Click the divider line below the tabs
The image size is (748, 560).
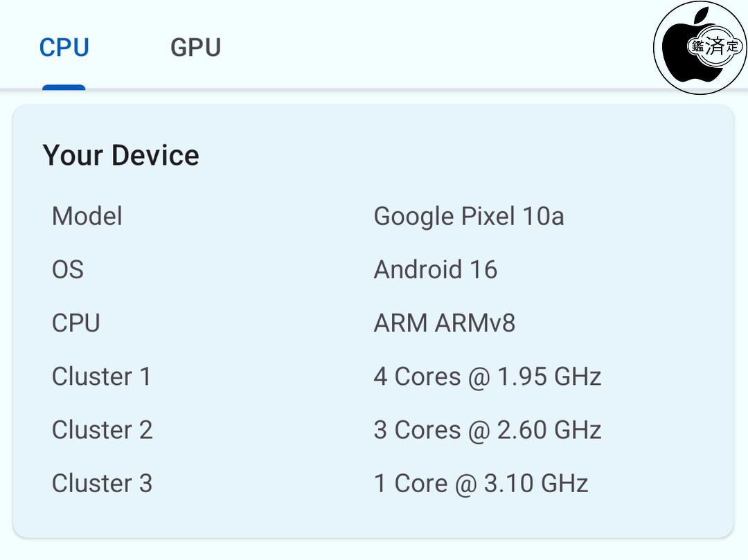pyautogui.click(x=374, y=90)
